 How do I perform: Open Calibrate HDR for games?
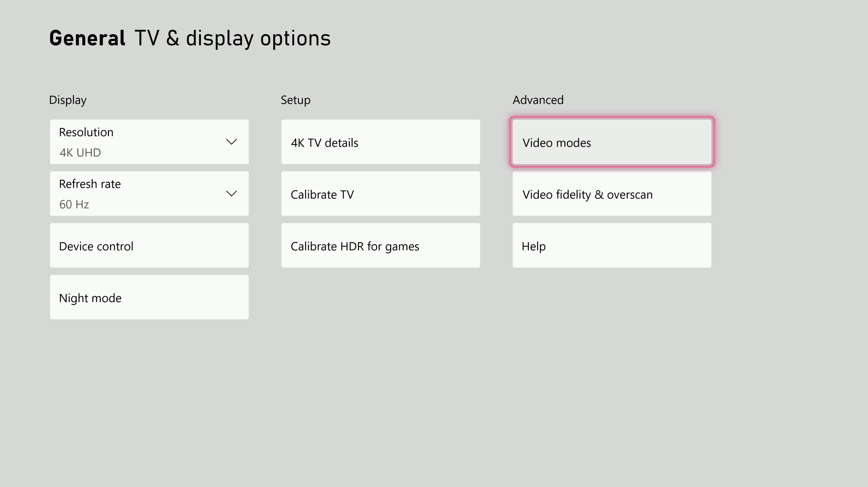click(380, 246)
